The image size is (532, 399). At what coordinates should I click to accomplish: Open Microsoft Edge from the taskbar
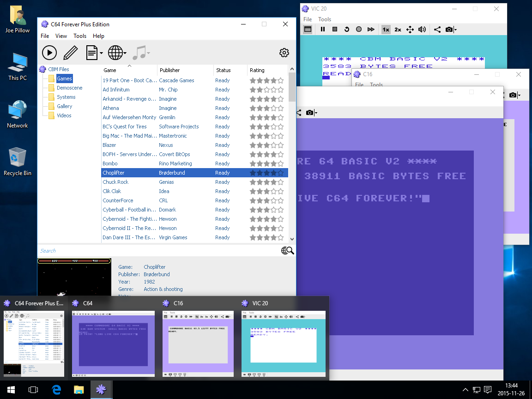(x=56, y=389)
